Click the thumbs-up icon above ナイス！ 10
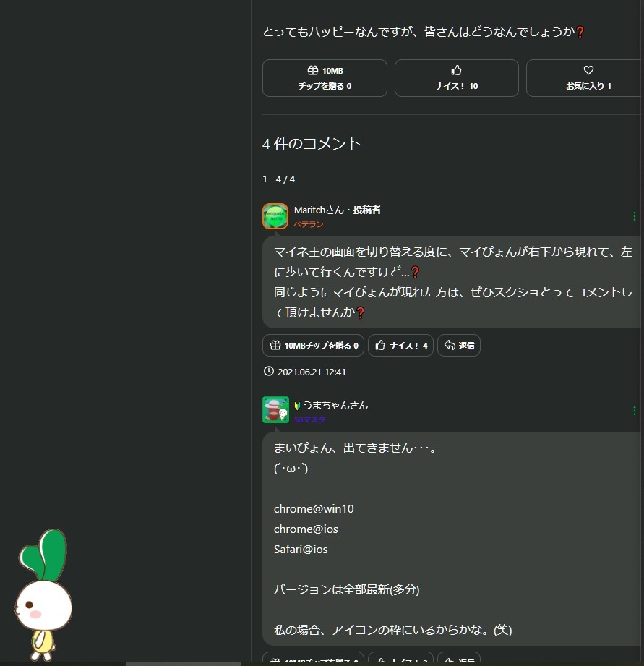644x666 pixels. (456, 70)
